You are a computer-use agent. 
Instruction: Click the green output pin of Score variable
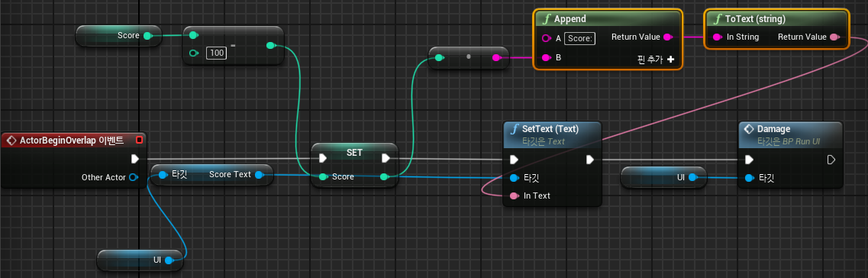(147, 36)
